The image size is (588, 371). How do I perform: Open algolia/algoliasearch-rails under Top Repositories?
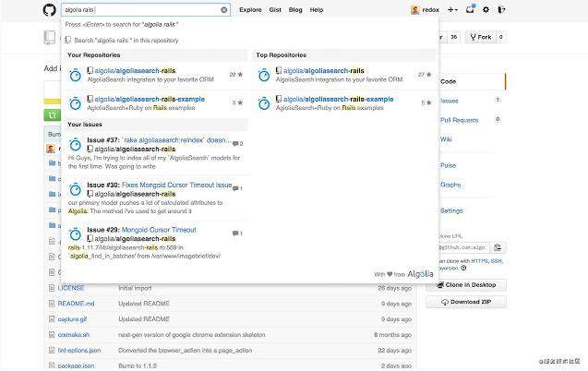324,70
